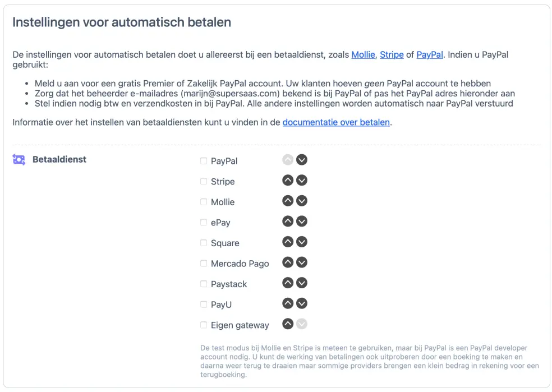The width and height of the screenshot is (552, 392).
Task: Open the Mollie website link
Action: pos(362,54)
